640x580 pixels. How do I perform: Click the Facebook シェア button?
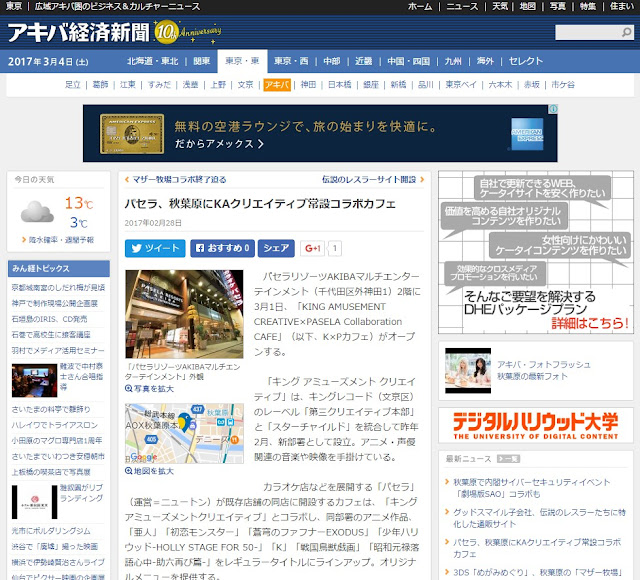(x=276, y=248)
